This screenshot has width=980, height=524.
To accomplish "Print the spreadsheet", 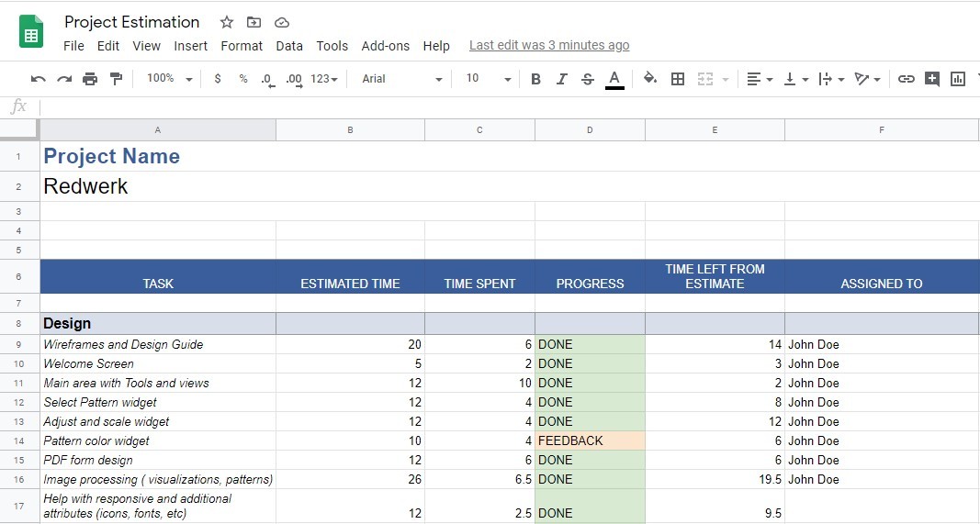I will tap(90, 79).
